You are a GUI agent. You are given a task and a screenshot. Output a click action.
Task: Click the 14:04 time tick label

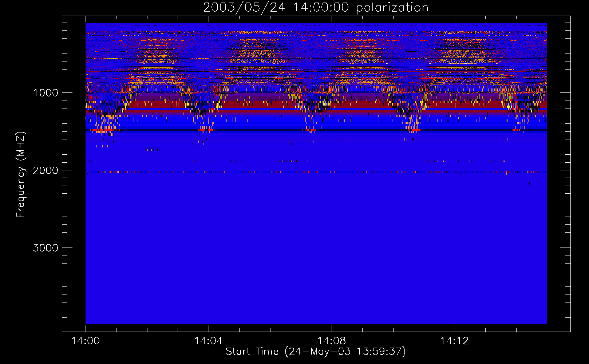coord(209,341)
